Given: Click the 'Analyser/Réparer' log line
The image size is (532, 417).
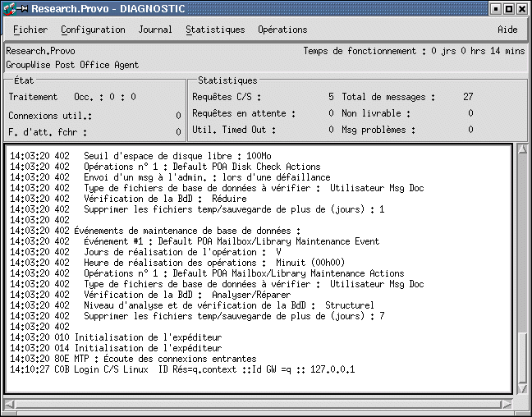Looking at the screenshot, I should 150,295.
